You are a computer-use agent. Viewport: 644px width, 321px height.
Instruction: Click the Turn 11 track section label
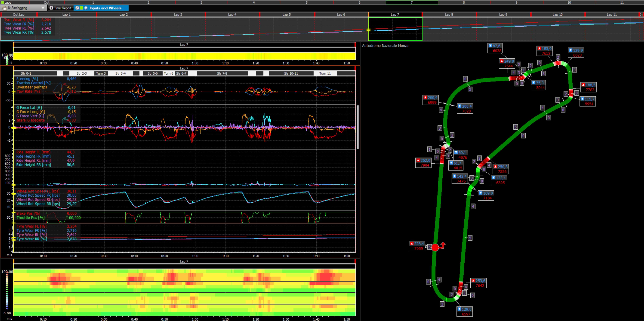(325, 74)
